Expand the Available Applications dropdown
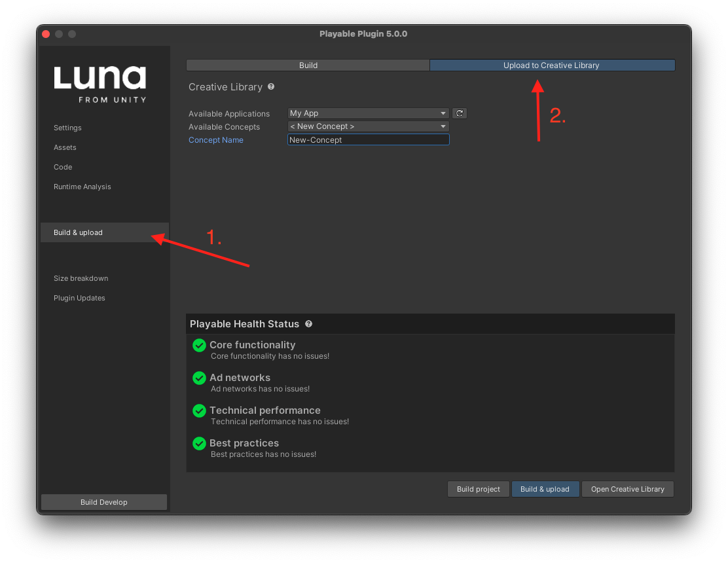 (x=368, y=113)
